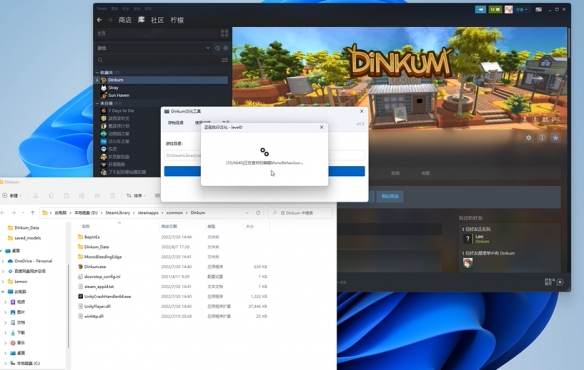This screenshot has height=370, width=584.
Task: Select doorstop_config.ini file
Action: tap(102, 276)
